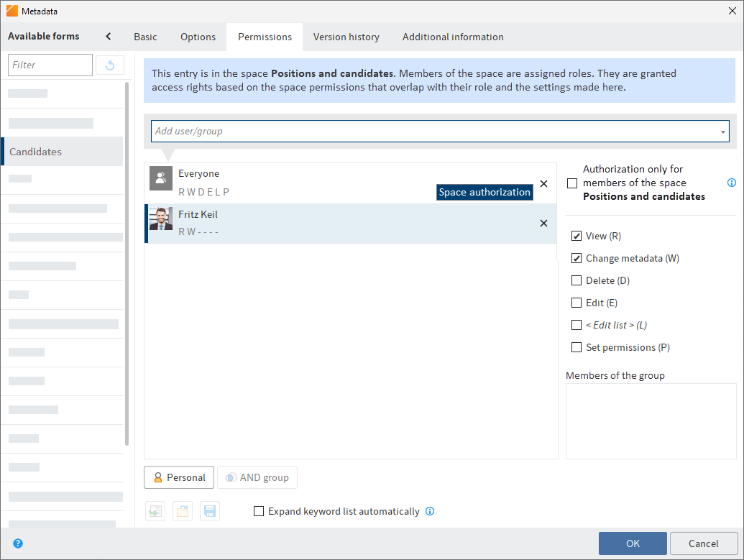
Task: Click the info icon beside Expand keyword list
Action: click(x=430, y=511)
